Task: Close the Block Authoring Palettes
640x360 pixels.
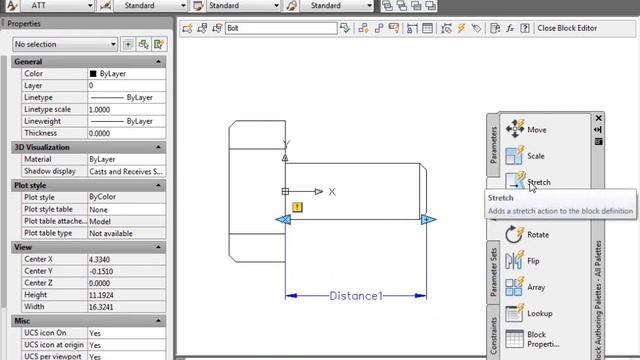Action: [x=598, y=118]
